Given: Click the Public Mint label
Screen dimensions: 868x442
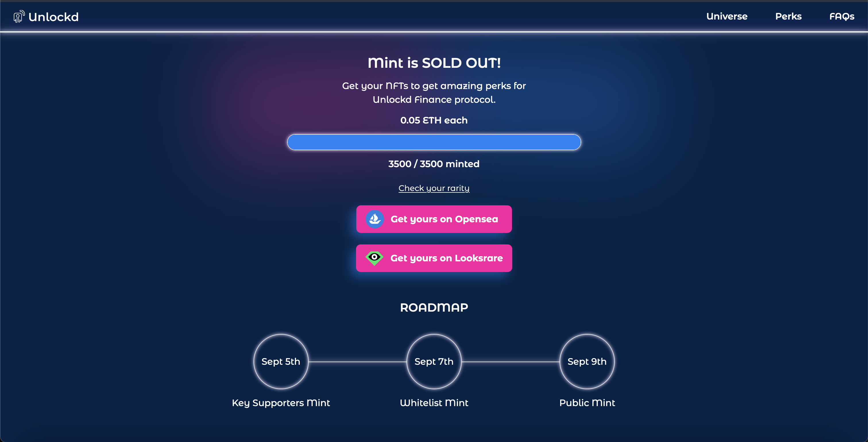Looking at the screenshot, I should [587, 403].
